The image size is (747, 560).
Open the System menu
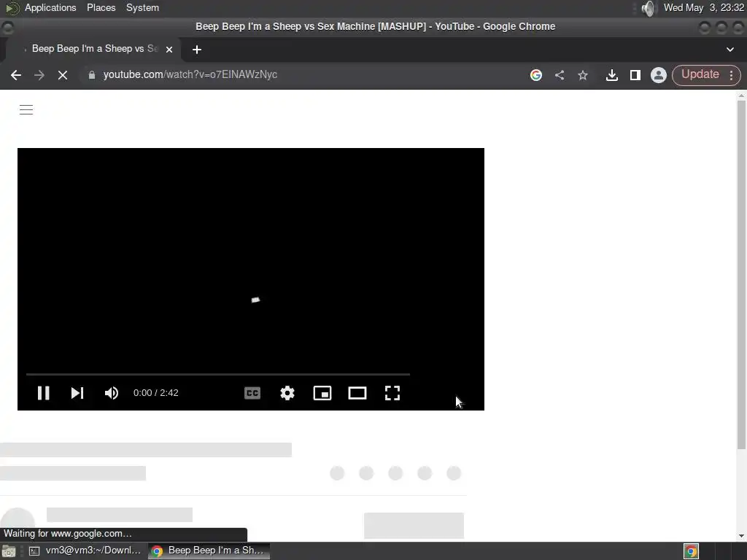142,7
